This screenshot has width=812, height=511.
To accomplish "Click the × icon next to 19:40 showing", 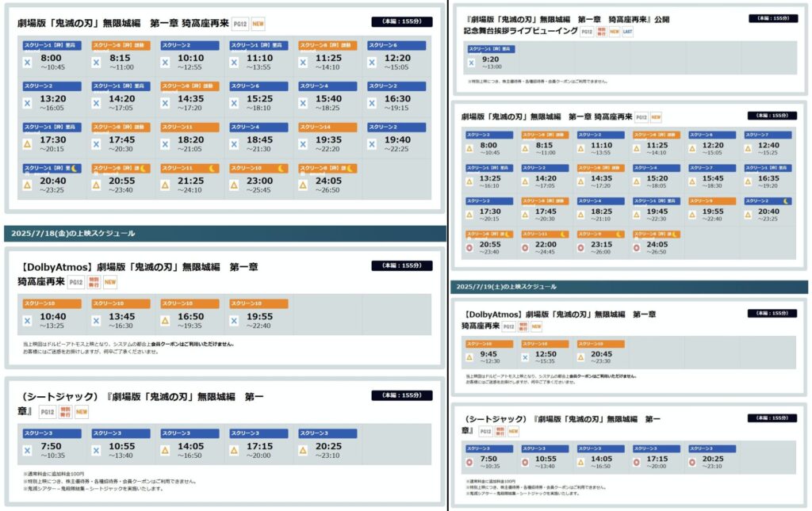I will pyautogui.click(x=372, y=144).
